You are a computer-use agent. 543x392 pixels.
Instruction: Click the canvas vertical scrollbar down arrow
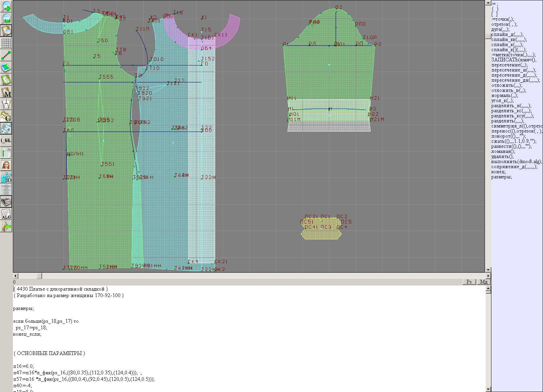click(x=488, y=270)
